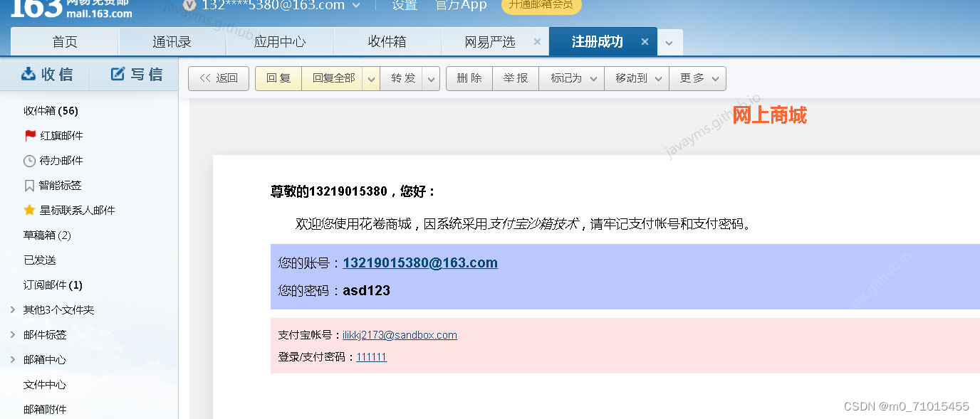
Task: Expand 其他3个文件夹 in sidebar
Action: (x=13, y=309)
